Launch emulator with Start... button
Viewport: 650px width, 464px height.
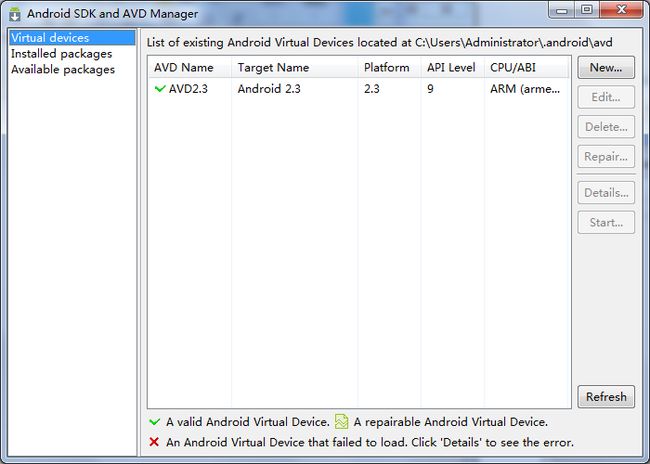pyautogui.click(x=606, y=223)
